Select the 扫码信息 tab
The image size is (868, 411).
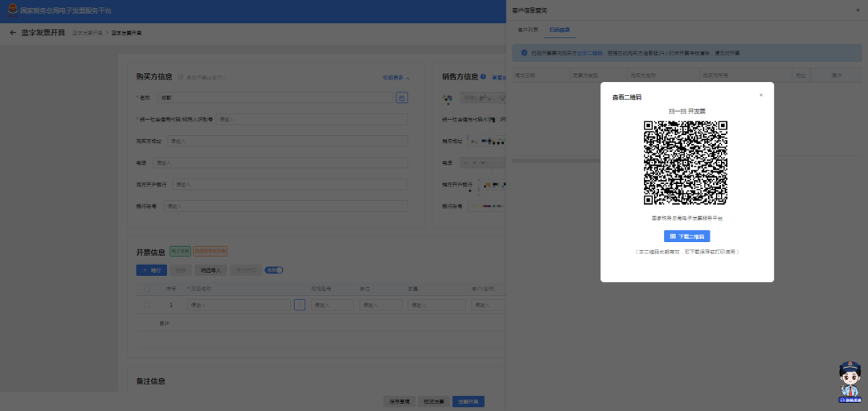559,31
